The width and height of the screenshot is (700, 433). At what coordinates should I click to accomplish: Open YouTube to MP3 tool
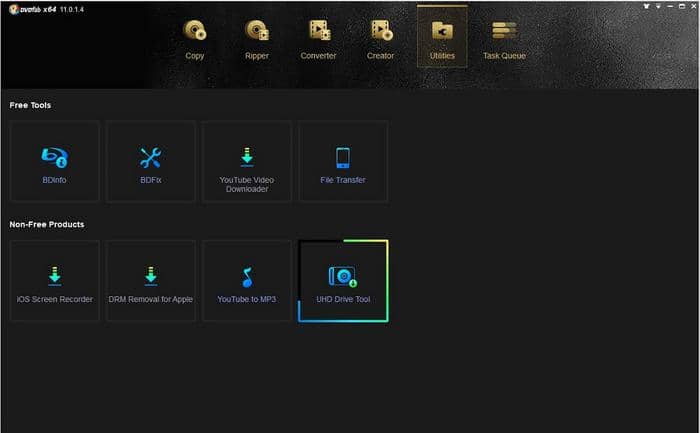point(247,281)
